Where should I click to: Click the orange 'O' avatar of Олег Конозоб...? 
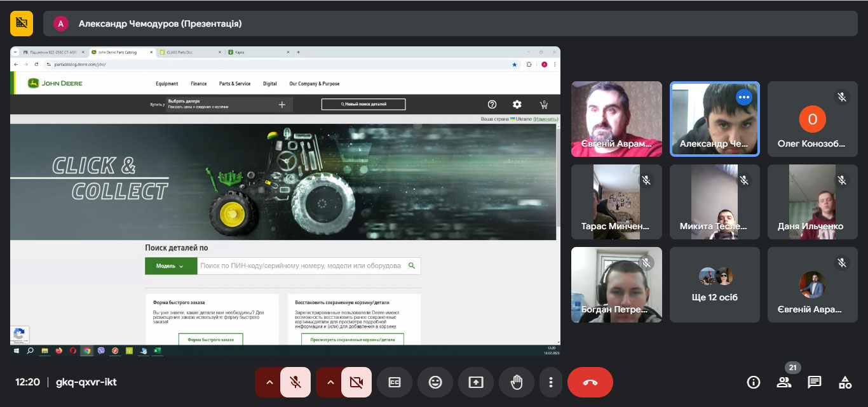click(812, 119)
